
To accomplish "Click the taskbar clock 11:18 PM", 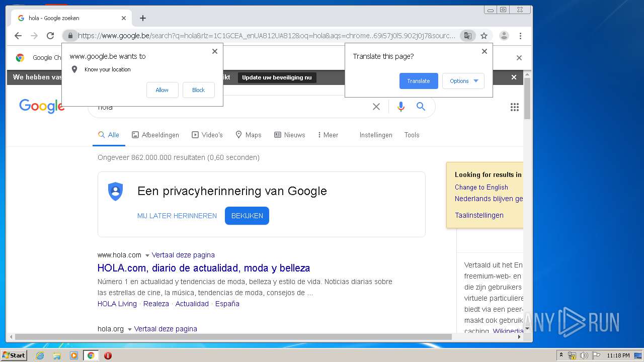I will click(618, 355).
